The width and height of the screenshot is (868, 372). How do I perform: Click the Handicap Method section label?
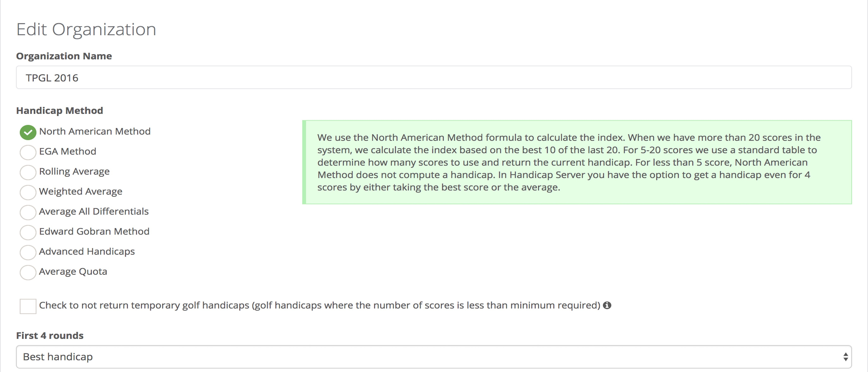(x=60, y=111)
